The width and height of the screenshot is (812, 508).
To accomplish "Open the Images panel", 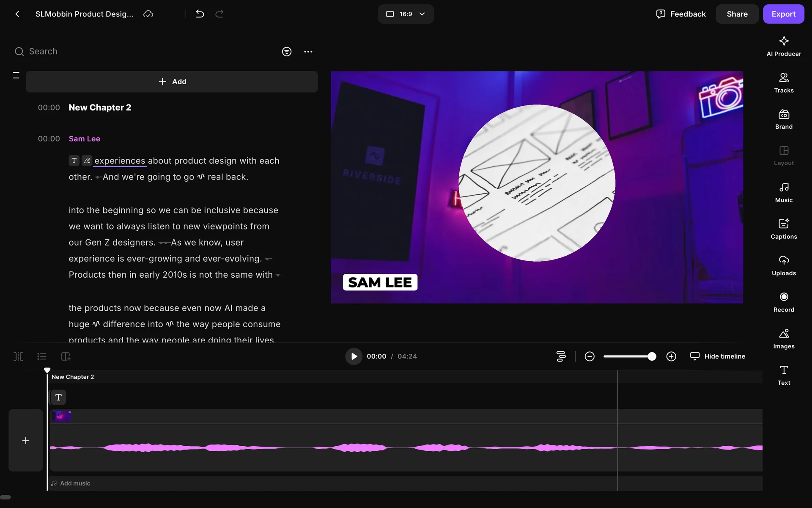I will click(x=783, y=338).
